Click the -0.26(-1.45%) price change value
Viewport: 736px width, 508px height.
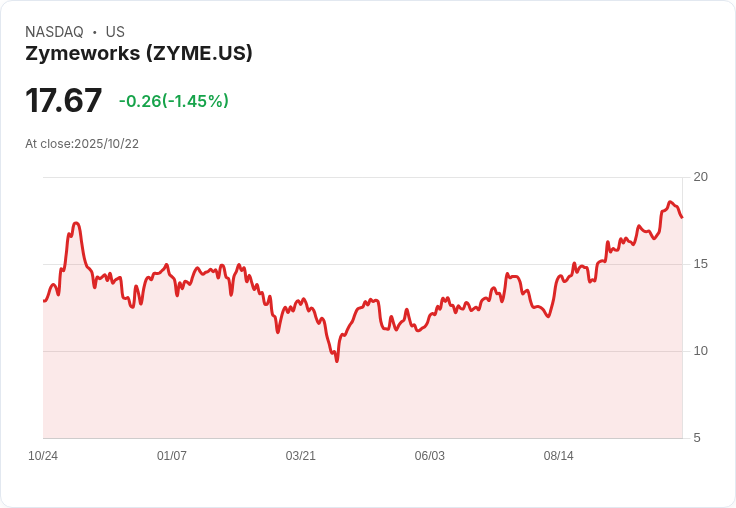point(174,101)
